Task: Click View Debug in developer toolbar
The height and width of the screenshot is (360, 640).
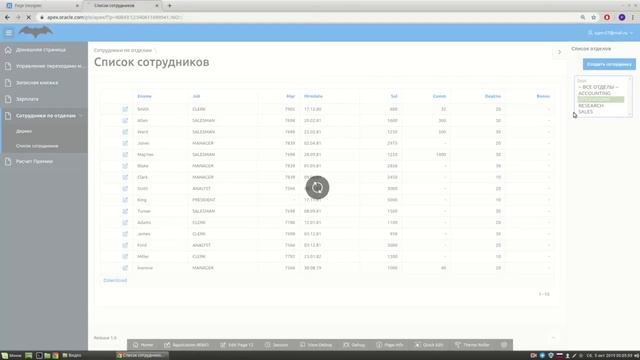Action: tap(316, 345)
